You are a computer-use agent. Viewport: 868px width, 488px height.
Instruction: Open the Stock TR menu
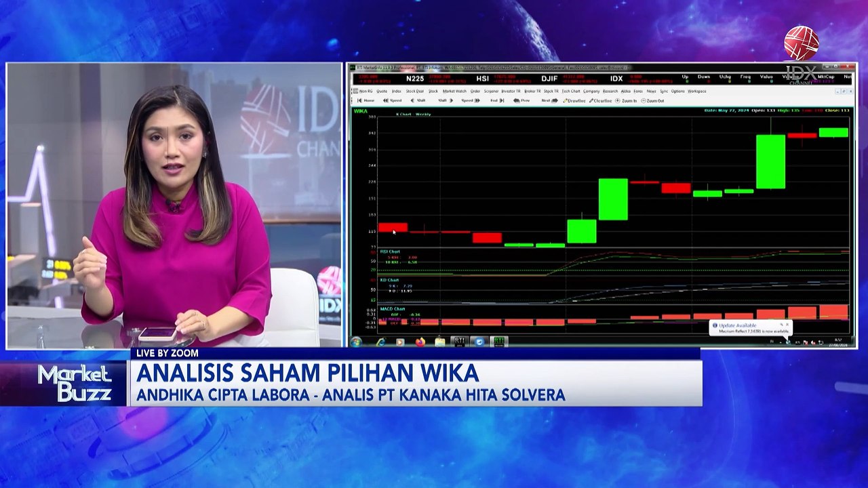pyautogui.click(x=551, y=91)
